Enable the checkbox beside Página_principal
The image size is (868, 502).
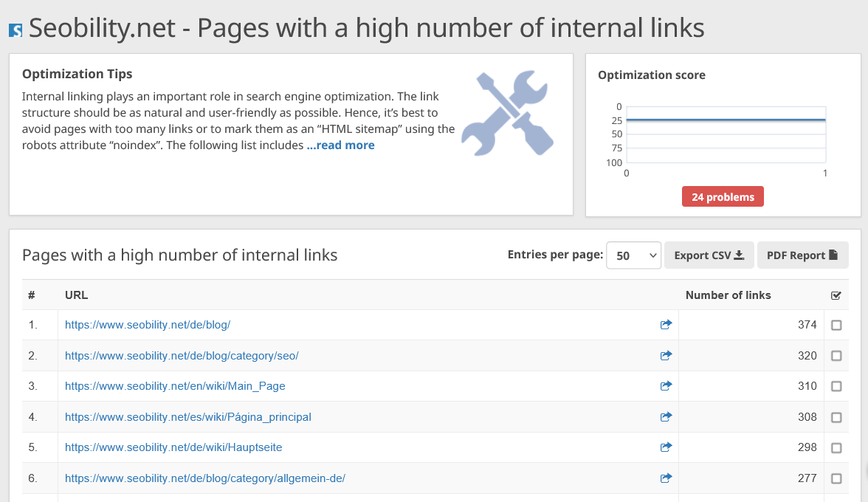(x=836, y=416)
